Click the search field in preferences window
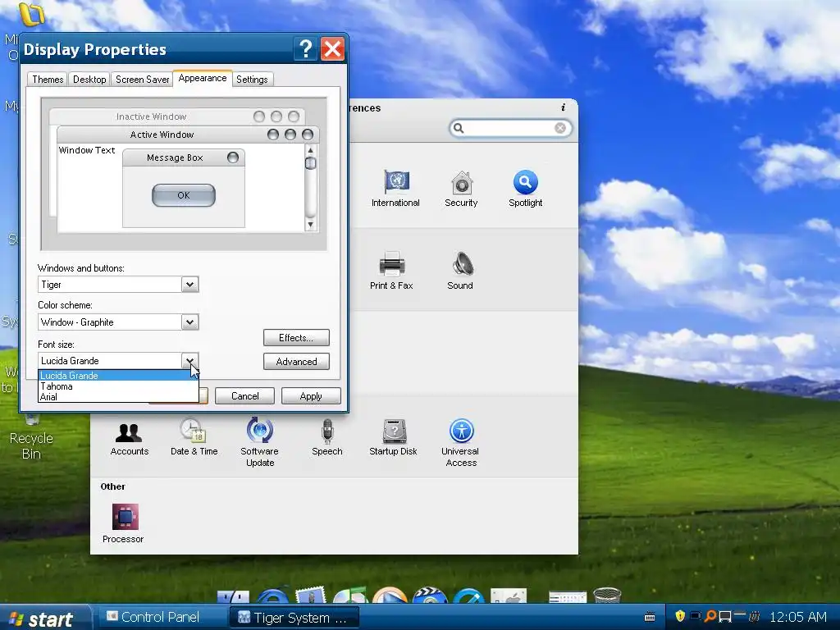The width and height of the screenshot is (840, 630). (x=510, y=128)
